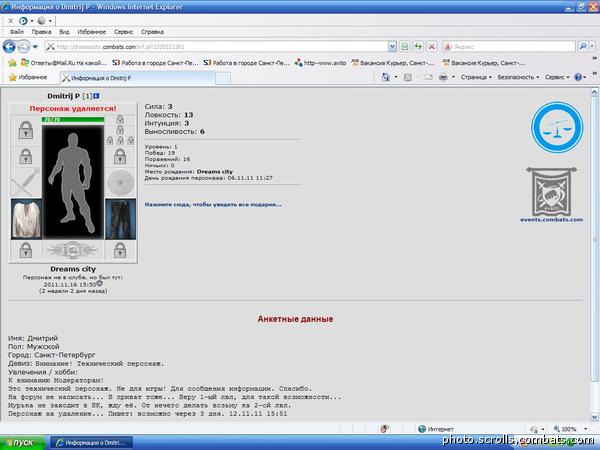600x450 pixels.
Task: Click the address bar URL field
Action: click(x=216, y=47)
